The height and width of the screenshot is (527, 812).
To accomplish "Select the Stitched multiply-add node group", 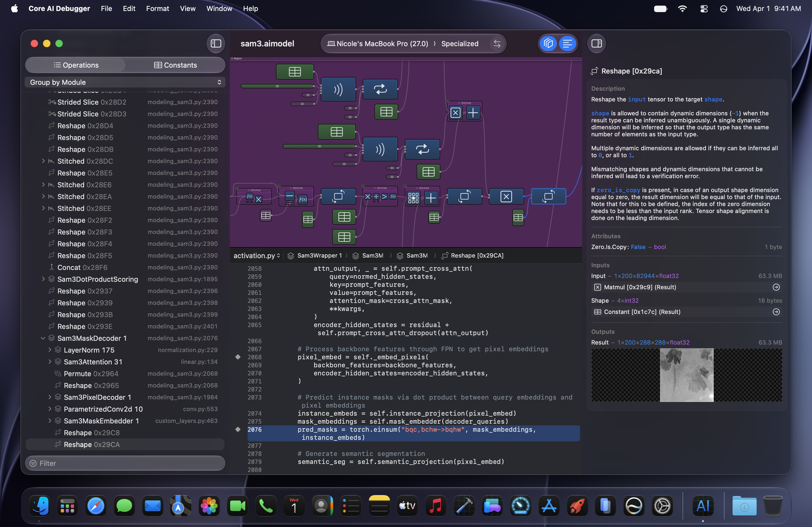I will (464, 111).
